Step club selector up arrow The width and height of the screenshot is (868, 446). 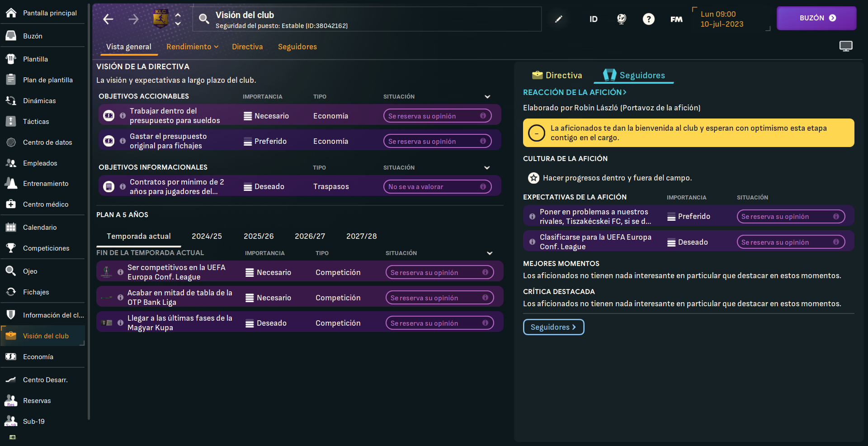click(178, 15)
